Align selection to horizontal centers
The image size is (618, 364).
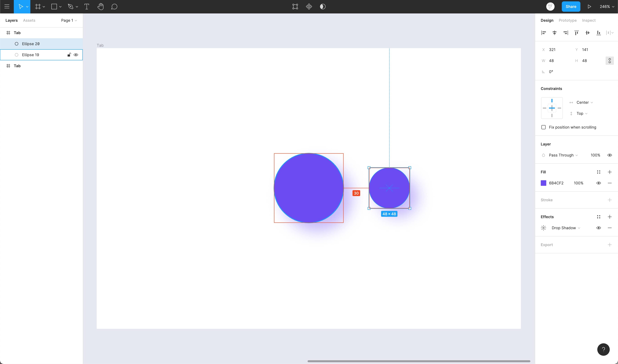pos(554,33)
